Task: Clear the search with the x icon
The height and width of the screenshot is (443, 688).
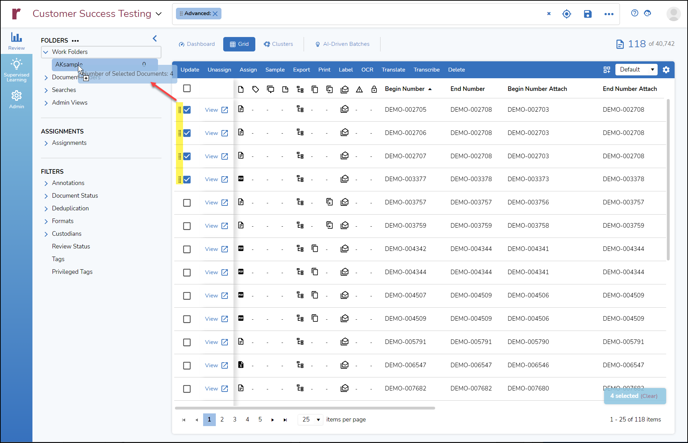Action: (x=548, y=14)
